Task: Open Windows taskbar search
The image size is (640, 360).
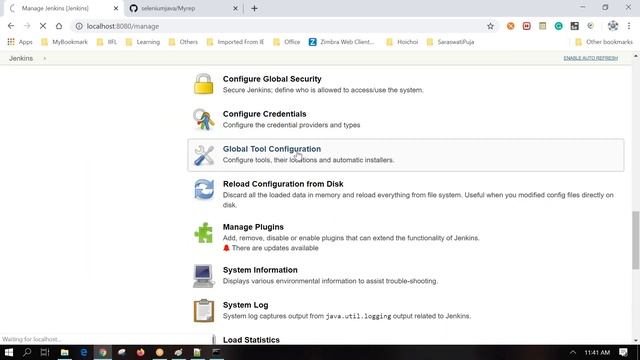Action: pyautogui.click(x=27, y=352)
